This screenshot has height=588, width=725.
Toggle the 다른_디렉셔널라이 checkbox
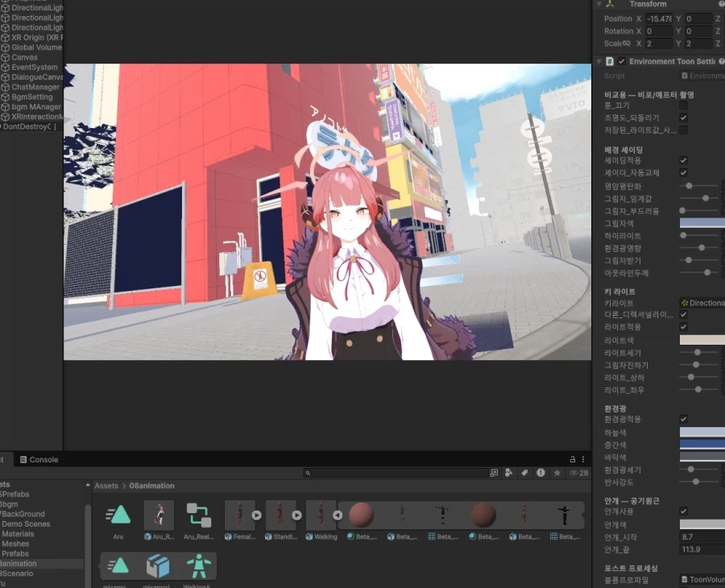click(683, 314)
